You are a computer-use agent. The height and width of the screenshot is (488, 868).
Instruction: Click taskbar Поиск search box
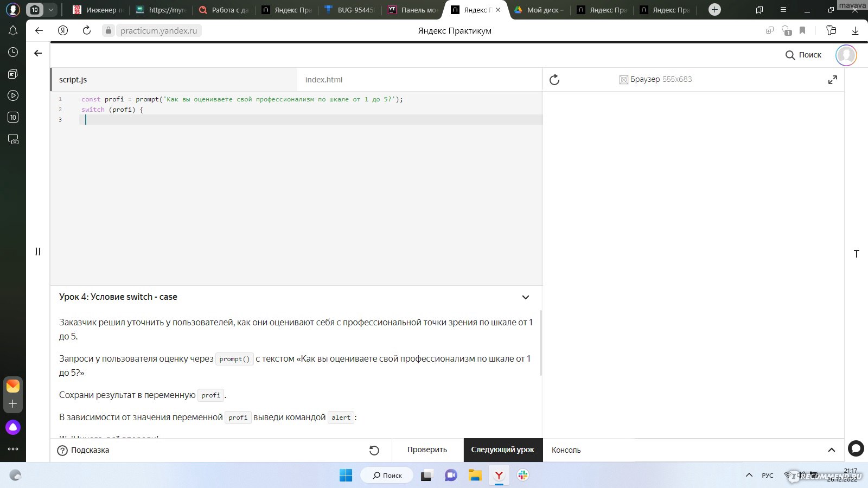pos(387,475)
